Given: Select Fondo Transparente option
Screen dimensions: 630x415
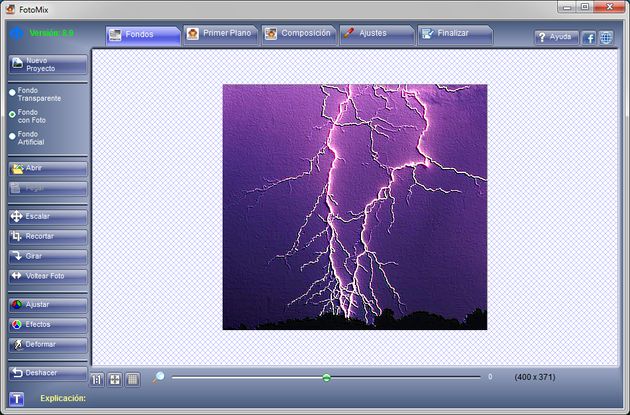Looking at the screenshot, I should tap(13, 93).
